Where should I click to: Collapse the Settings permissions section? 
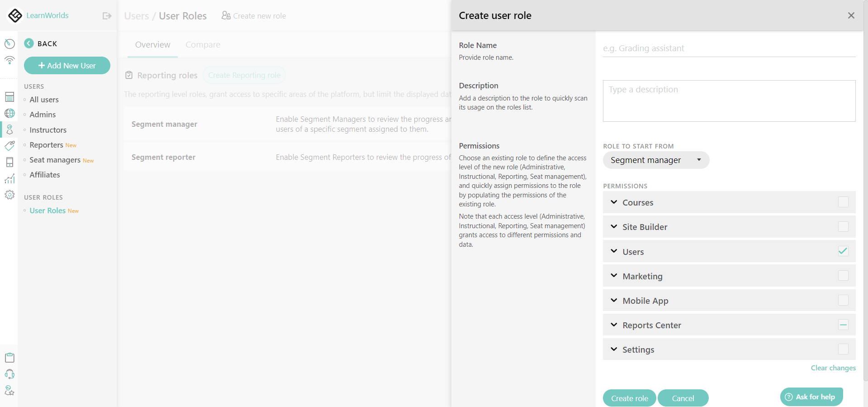coord(614,349)
